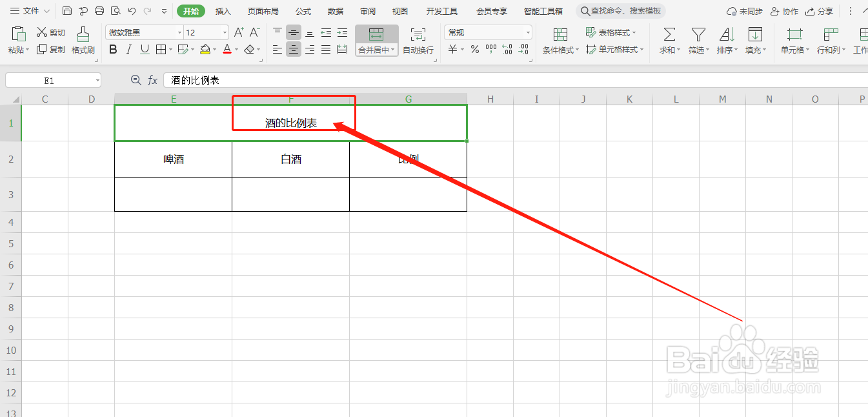This screenshot has width=868, height=417.
Task: Open the number format dropdown 常规
Action: pyautogui.click(x=528, y=32)
